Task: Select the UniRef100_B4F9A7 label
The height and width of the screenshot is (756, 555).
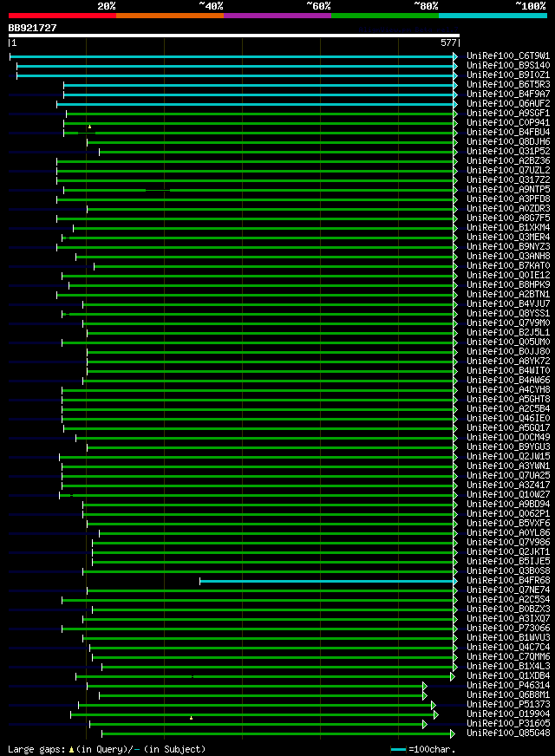Action: pyautogui.click(x=508, y=94)
